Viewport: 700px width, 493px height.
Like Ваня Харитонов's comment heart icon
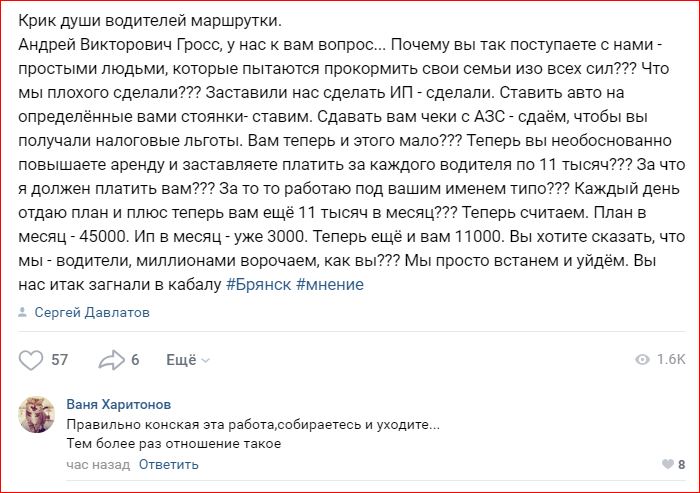[667, 464]
